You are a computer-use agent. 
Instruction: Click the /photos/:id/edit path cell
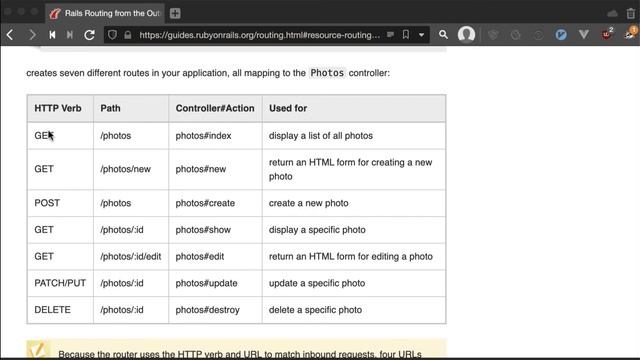[x=131, y=256]
